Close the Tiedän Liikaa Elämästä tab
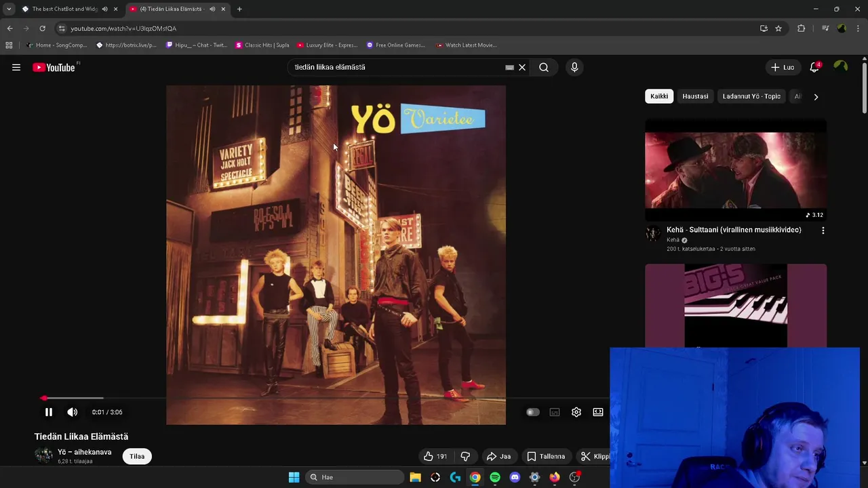The height and width of the screenshot is (488, 868). click(223, 9)
